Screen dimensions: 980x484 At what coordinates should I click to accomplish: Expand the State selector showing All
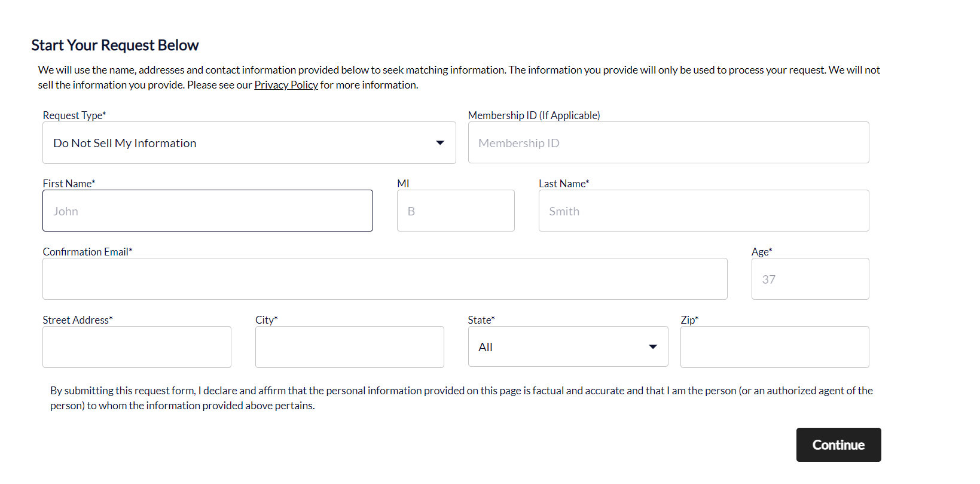pyautogui.click(x=567, y=346)
